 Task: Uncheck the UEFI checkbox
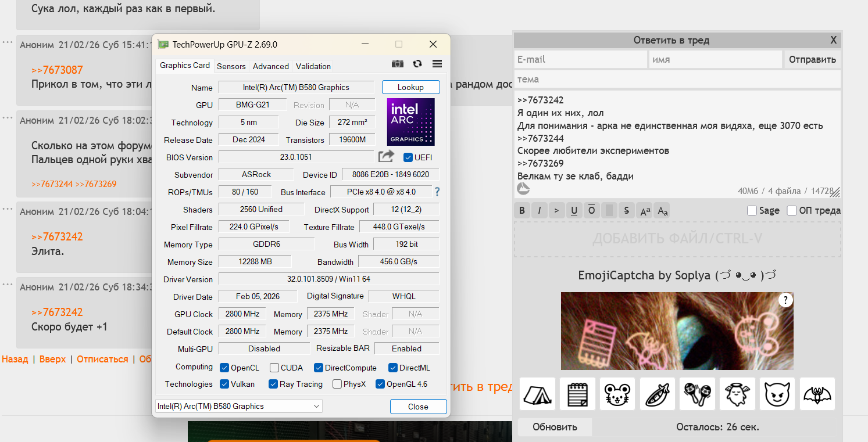pos(408,157)
